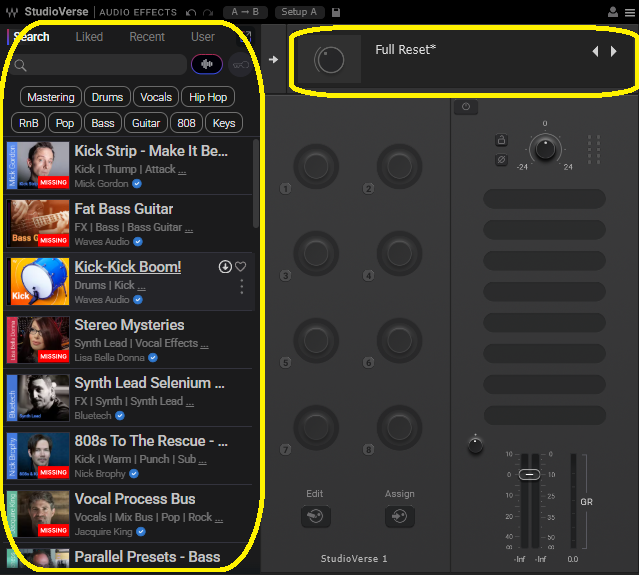
Task: Click the output fader handle
Action: click(x=529, y=474)
